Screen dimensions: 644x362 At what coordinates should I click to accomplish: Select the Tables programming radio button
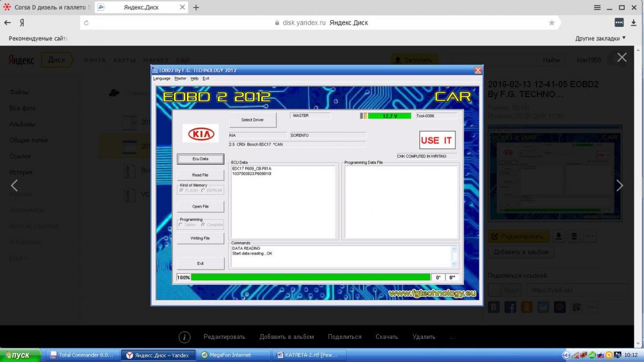click(181, 225)
